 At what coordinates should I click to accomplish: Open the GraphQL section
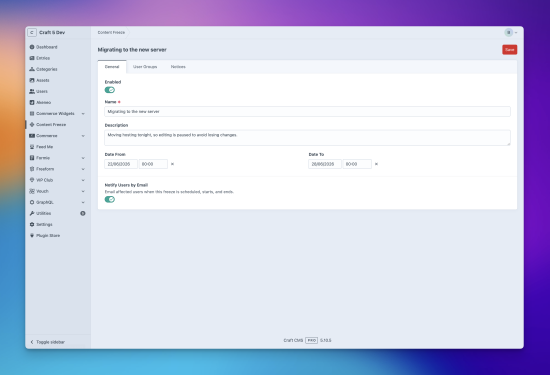(41, 202)
